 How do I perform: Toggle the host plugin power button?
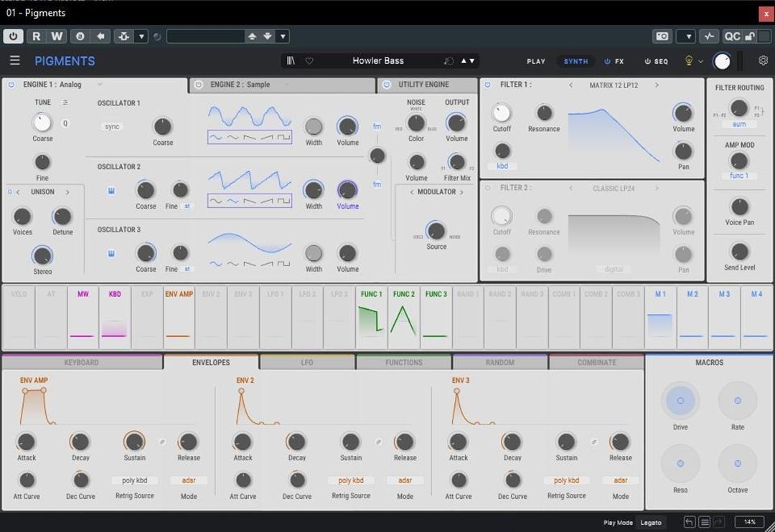click(14, 36)
